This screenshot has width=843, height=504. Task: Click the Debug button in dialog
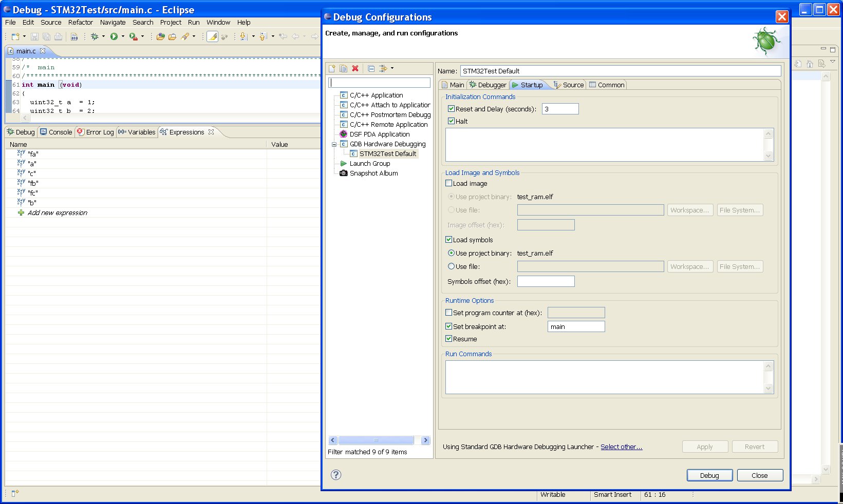point(709,475)
